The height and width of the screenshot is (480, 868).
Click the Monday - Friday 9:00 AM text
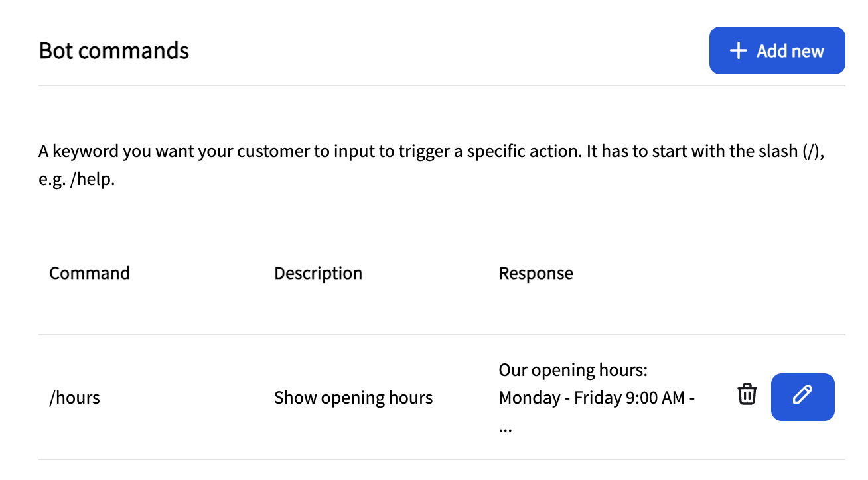(x=591, y=398)
